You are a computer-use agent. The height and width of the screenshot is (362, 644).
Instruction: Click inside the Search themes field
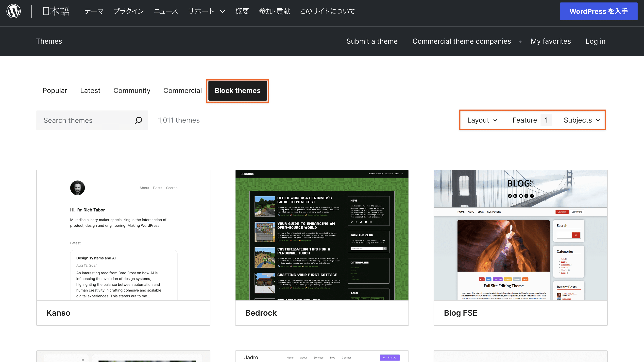83,120
